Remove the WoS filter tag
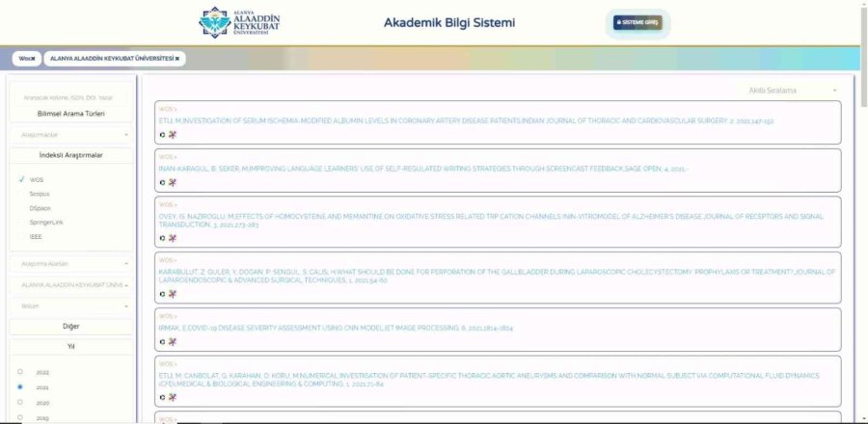The image size is (868, 424). pos(33,59)
